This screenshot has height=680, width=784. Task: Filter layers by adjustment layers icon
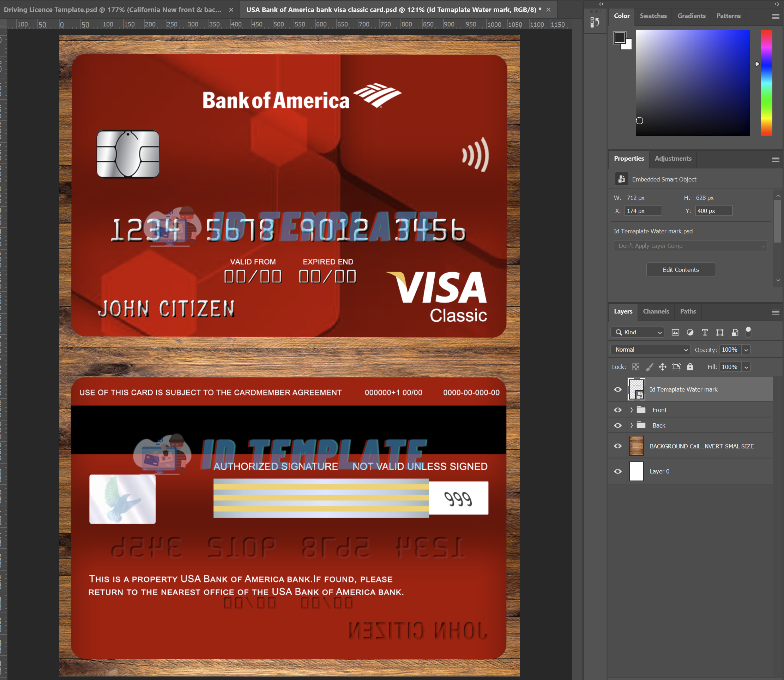click(x=690, y=333)
